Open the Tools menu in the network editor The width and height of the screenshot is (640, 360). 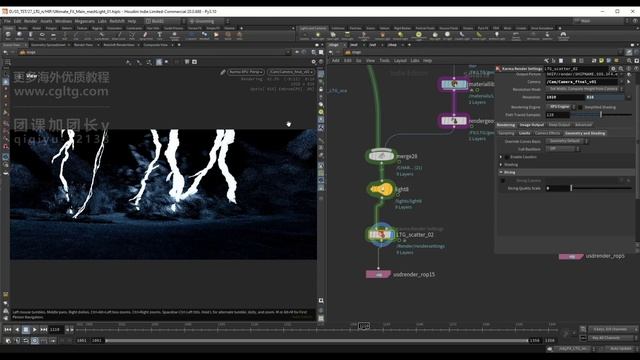(x=384, y=60)
